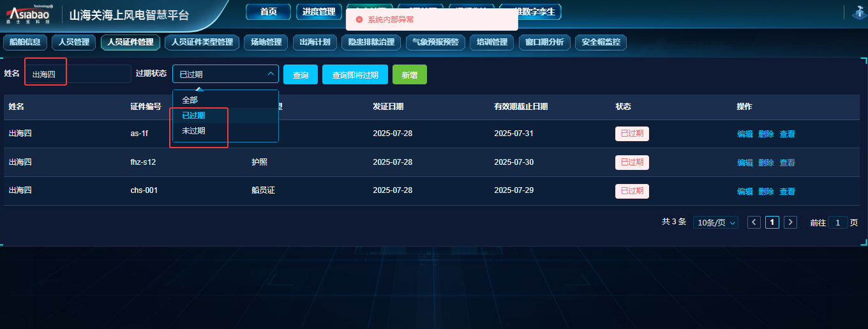Image resolution: width=868 pixels, height=329 pixels.
Task: Click expiry date 2025-07-31
Action: click(514, 134)
